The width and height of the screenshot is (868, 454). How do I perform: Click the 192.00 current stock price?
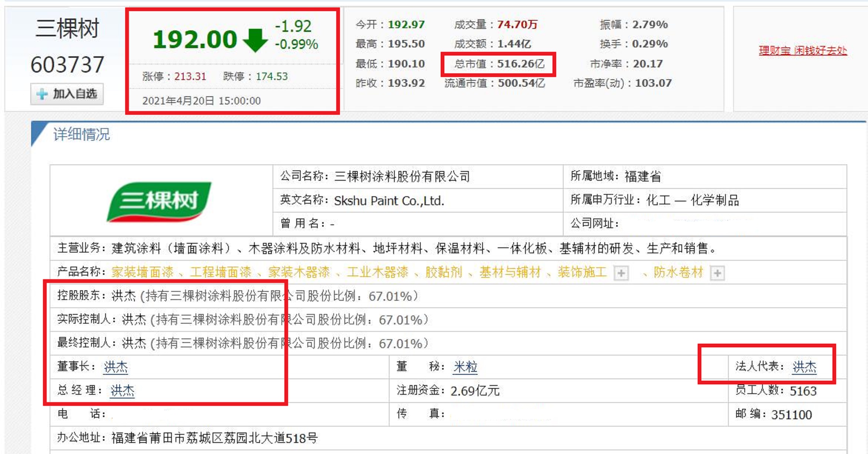click(x=195, y=39)
